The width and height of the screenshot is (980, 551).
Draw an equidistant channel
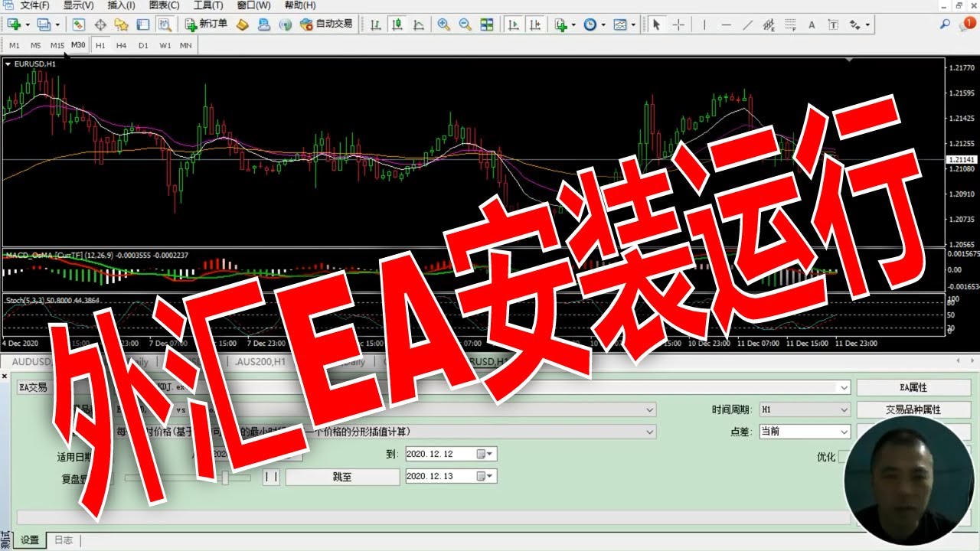(769, 24)
